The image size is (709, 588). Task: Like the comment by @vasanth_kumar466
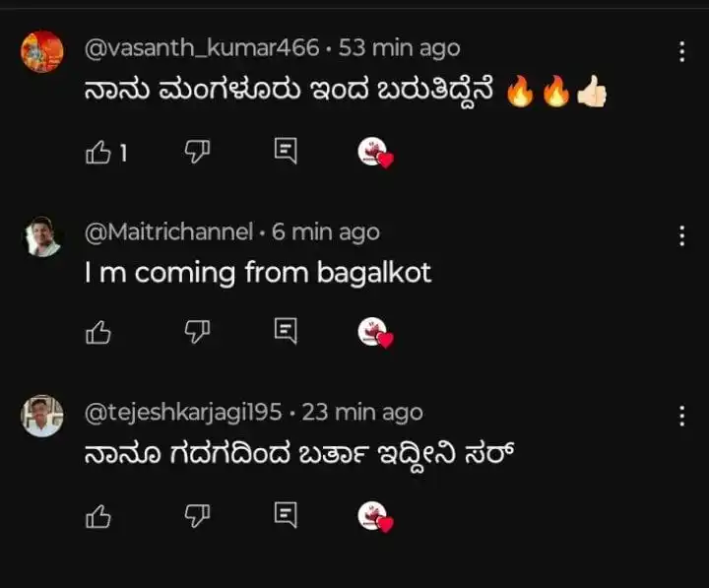click(x=98, y=153)
